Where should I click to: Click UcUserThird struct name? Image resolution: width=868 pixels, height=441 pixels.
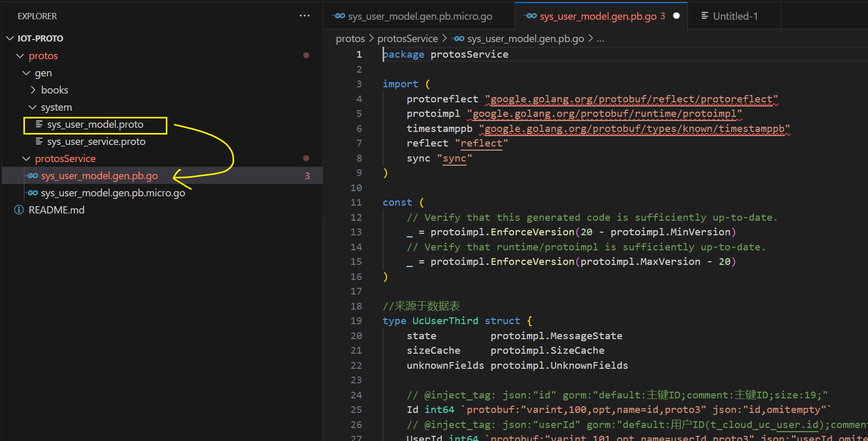pyautogui.click(x=445, y=320)
